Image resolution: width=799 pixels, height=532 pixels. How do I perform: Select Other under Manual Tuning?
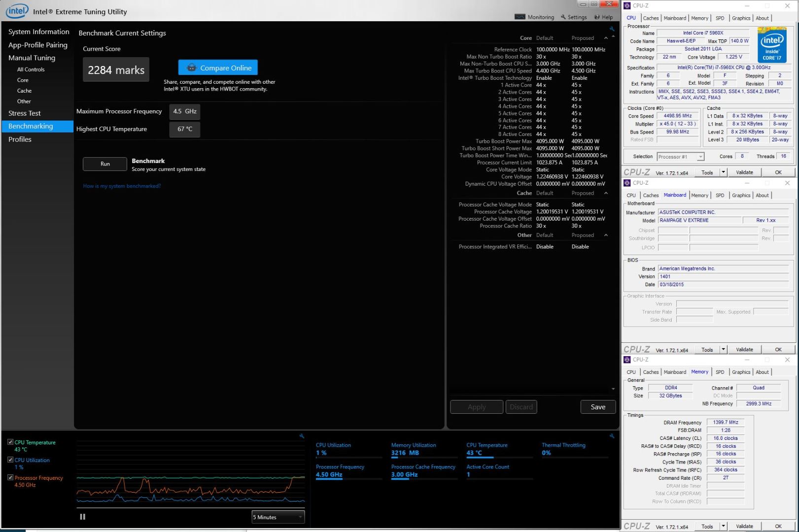coord(24,101)
